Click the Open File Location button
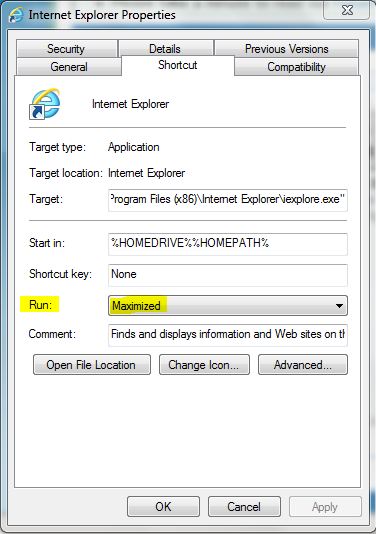The width and height of the screenshot is (376, 534). (92, 365)
